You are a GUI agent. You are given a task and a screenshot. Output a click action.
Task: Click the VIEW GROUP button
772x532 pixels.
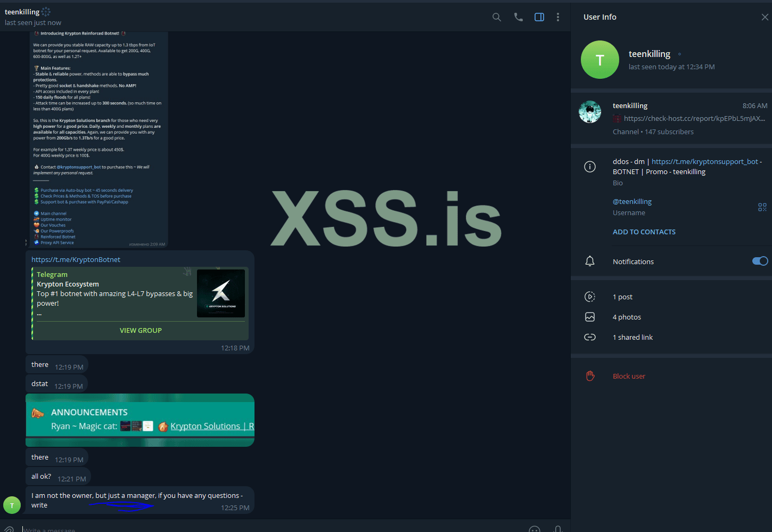pos(141,330)
